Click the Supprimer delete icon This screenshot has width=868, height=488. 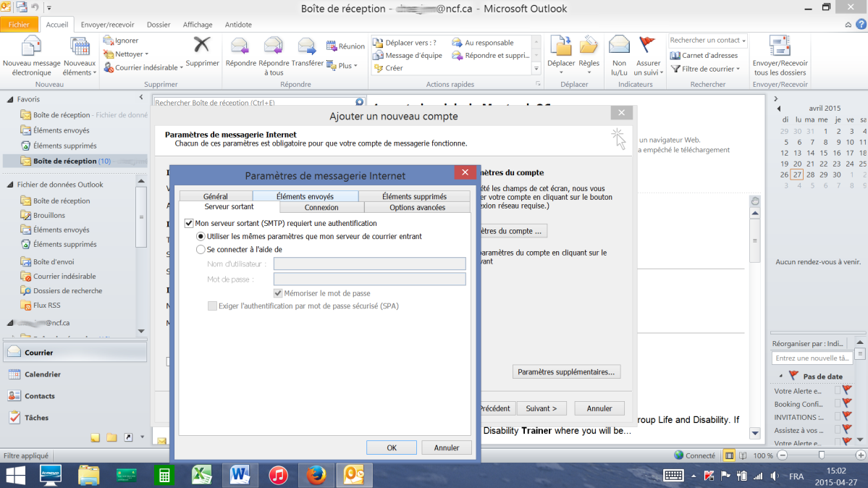pyautogui.click(x=201, y=46)
